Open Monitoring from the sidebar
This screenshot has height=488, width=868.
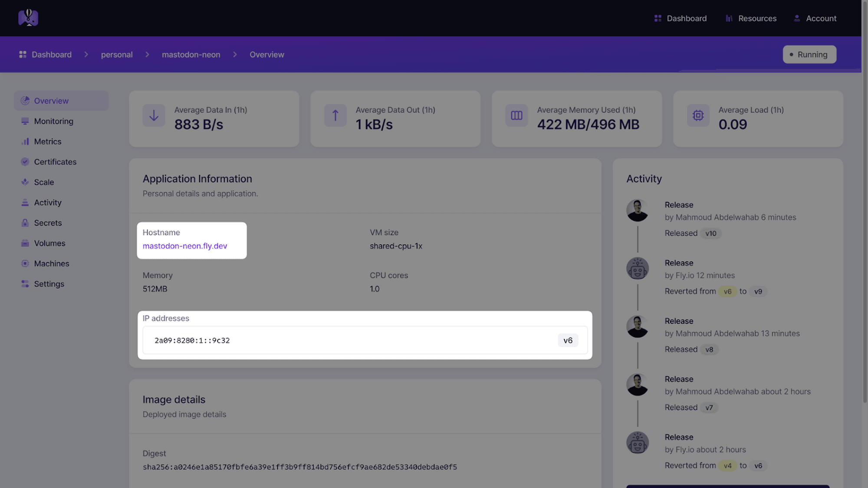53,121
